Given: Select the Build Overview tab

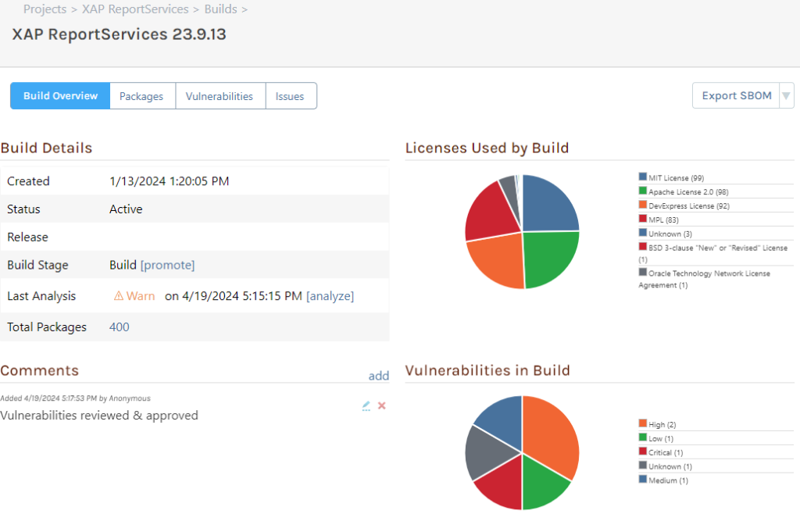Looking at the screenshot, I should tap(60, 96).
